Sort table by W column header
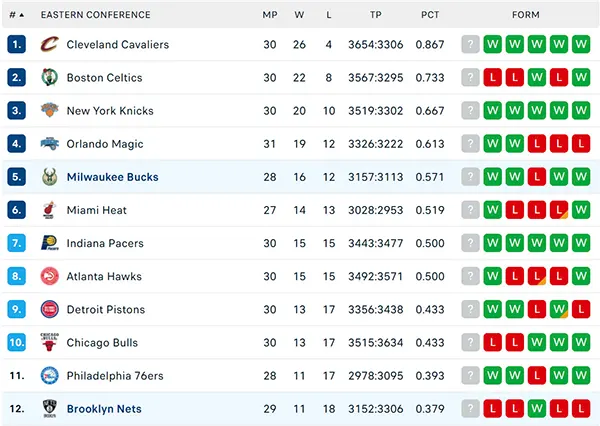The image size is (600, 426). [x=299, y=15]
